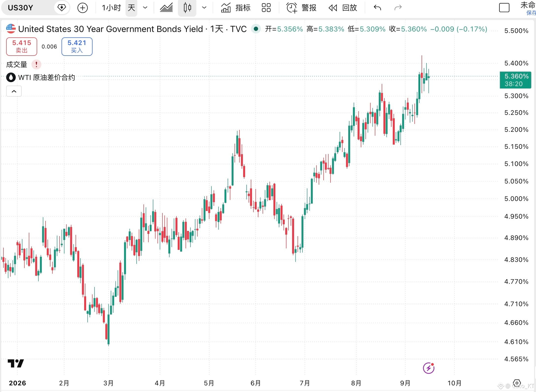Toggle the green market status dot
Image resolution: width=536 pixels, height=392 pixels.
[x=256, y=29]
